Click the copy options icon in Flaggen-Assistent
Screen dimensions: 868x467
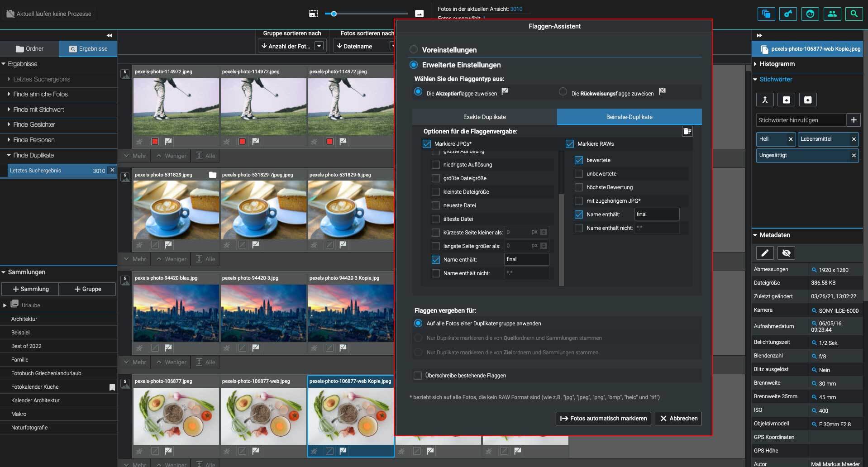coord(687,131)
